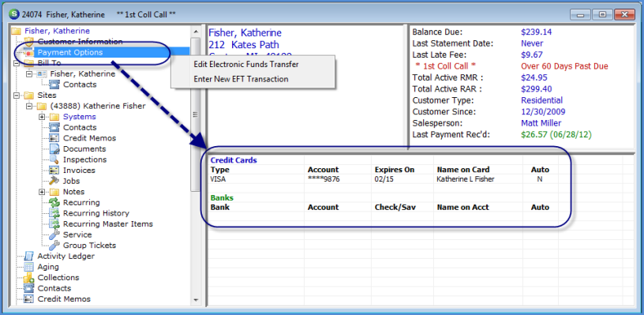
Task: Click the Jobs hammer icon
Action: pos(54,181)
